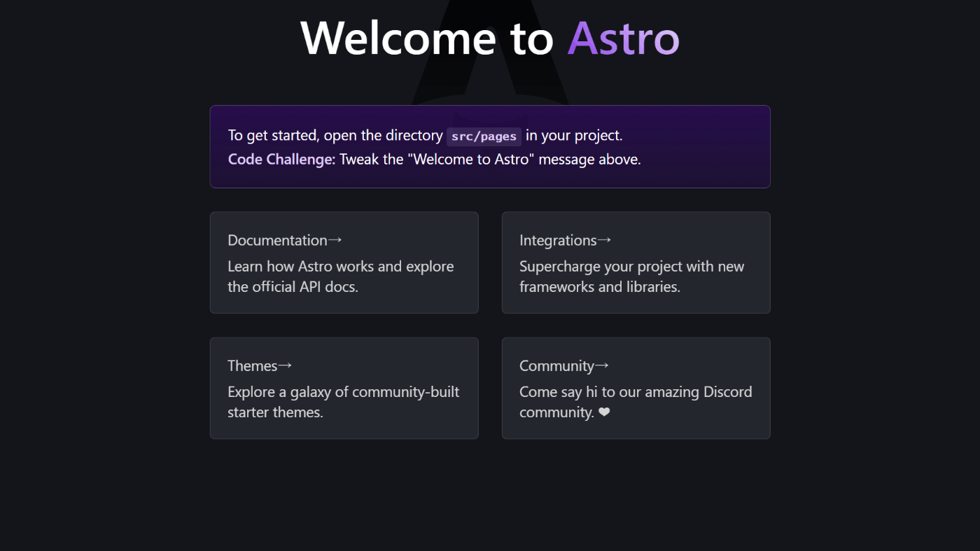Select the Themes card
980x551 pixels.
tap(344, 389)
